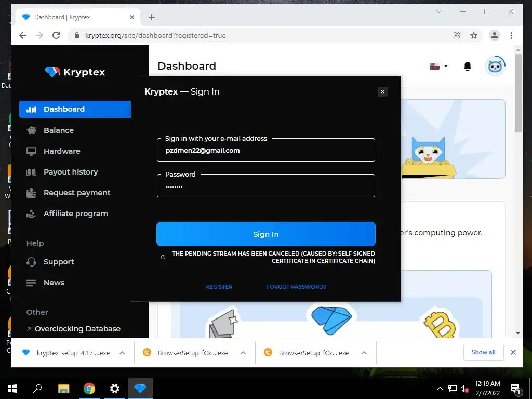Open the Windows Start menu
This screenshot has width=532, height=399.
12,389
